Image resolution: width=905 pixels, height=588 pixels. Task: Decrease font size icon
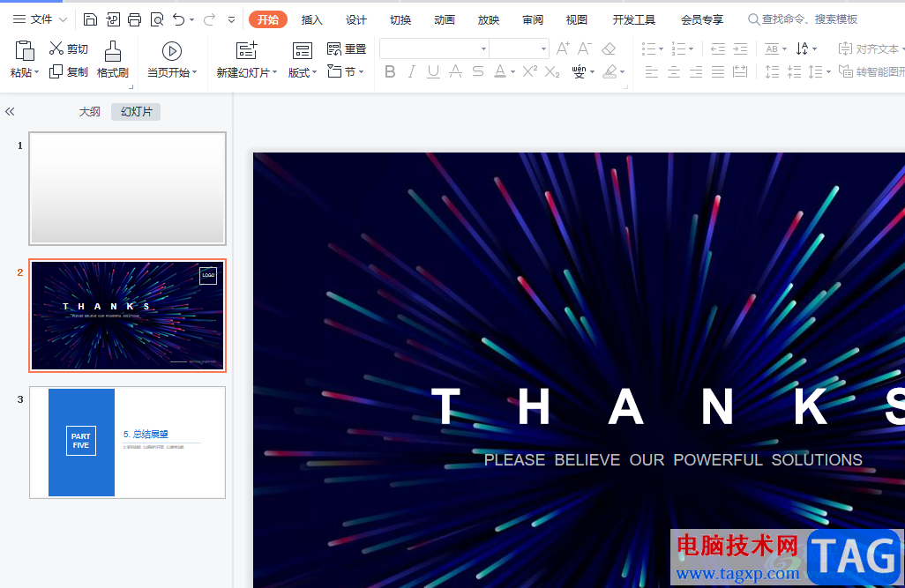pyautogui.click(x=585, y=48)
